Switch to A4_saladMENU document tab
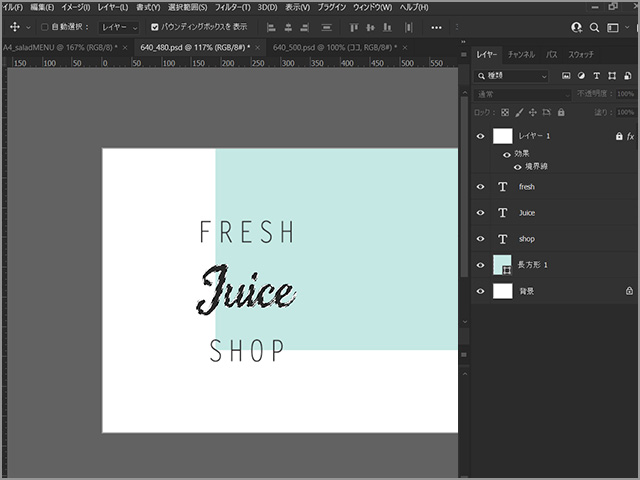 (x=60, y=48)
